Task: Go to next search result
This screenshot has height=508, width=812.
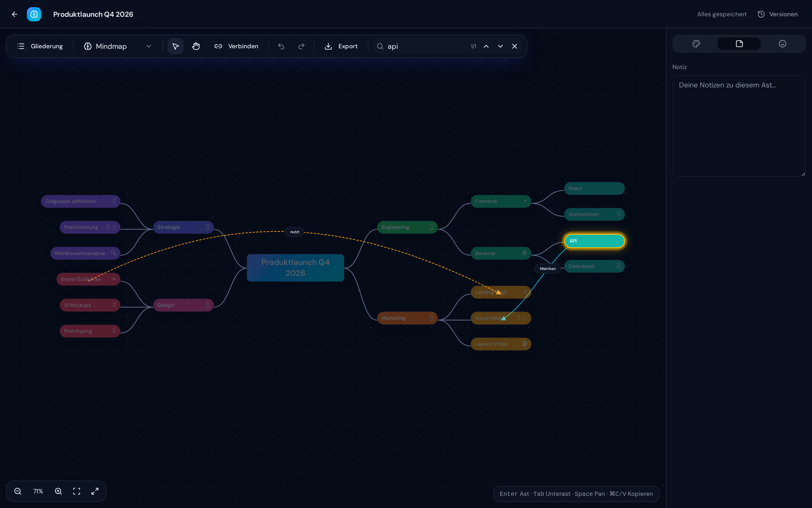Action: point(500,46)
